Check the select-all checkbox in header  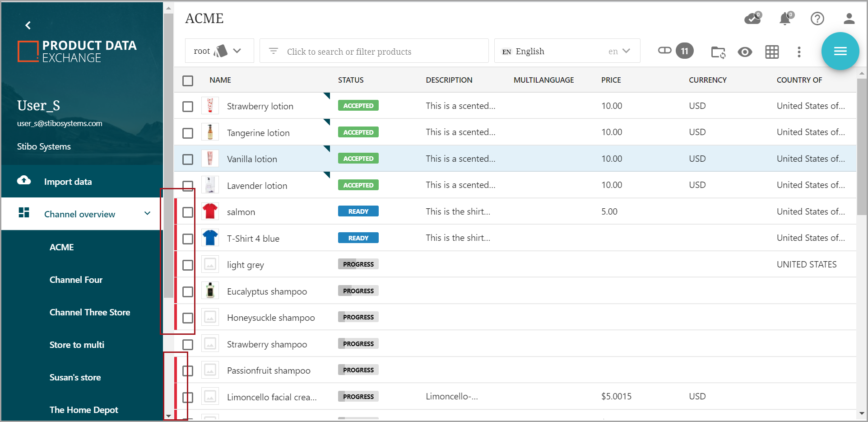tap(188, 80)
